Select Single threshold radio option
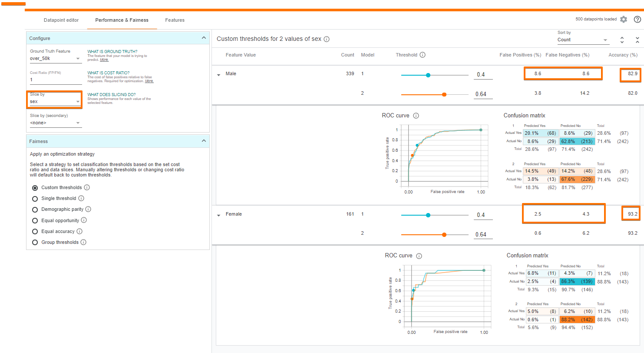 coord(35,199)
